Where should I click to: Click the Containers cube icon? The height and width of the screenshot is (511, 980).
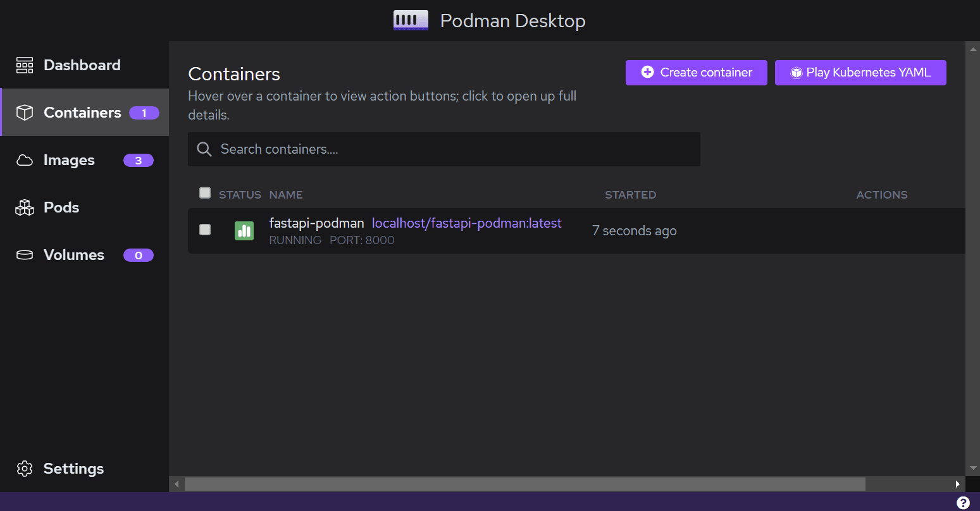click(25, 113)
